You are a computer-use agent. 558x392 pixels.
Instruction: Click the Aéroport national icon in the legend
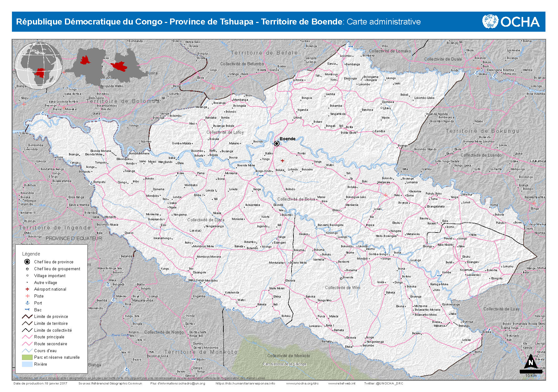[27, 289]
